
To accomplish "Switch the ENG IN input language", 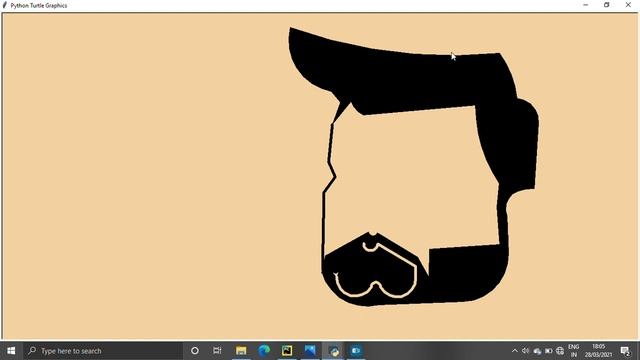I will pyautogui.click(x=573, y=351).
